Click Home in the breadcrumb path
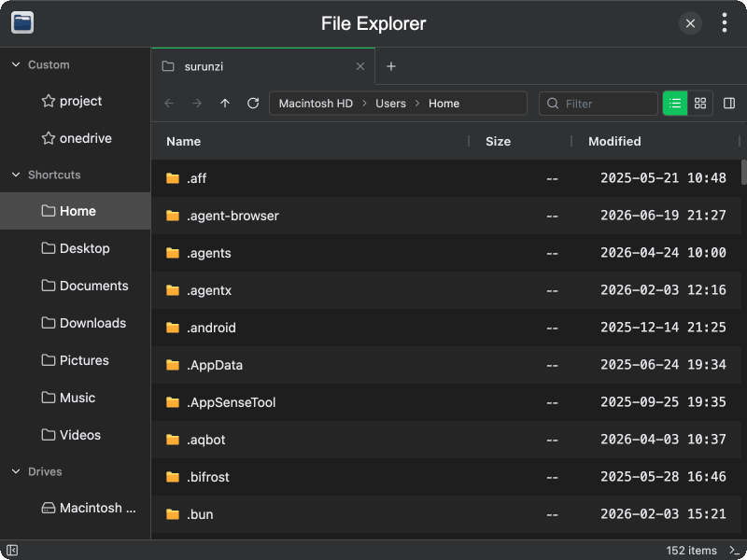 coord(444,104)
